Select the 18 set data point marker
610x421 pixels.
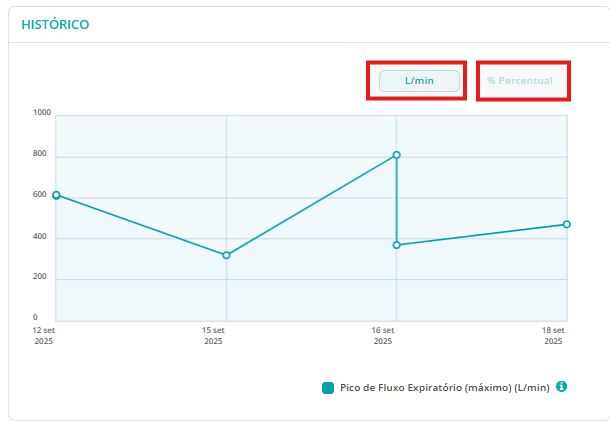click(x=566, y=224)
